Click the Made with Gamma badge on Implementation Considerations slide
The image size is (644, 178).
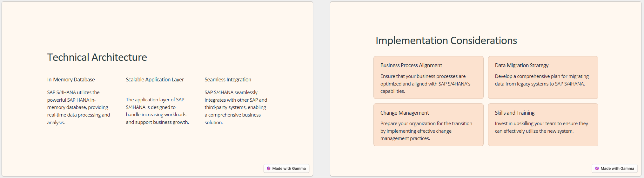click(615, 168)
